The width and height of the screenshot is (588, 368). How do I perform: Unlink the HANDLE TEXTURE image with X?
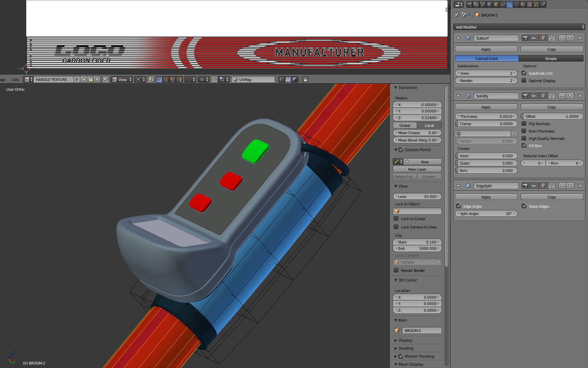97,79
